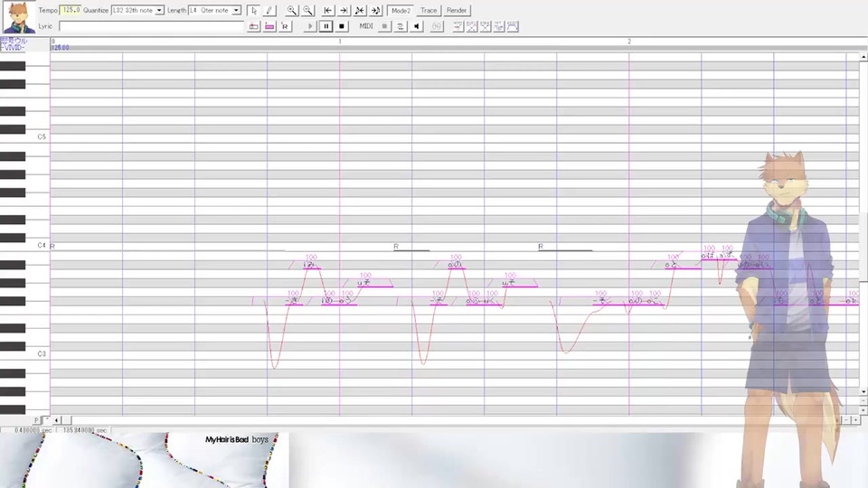
Task: Click the MIDI stop square icon
Action: click(x=385, y=26)
